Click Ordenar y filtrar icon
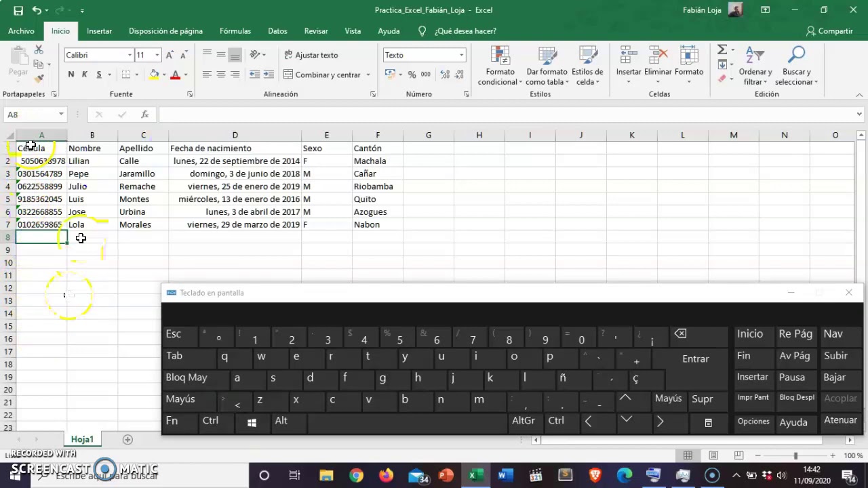The image size is (868, 488). point(755,66)
